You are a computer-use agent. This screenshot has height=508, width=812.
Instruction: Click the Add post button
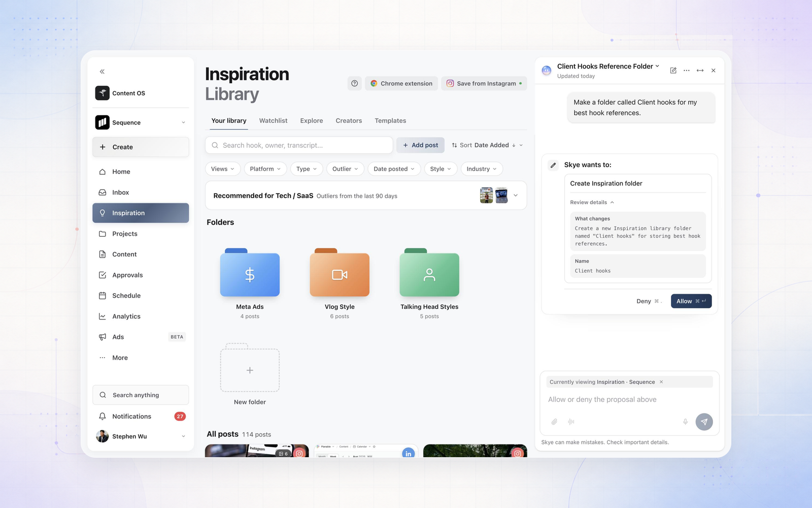click(420, 145)
